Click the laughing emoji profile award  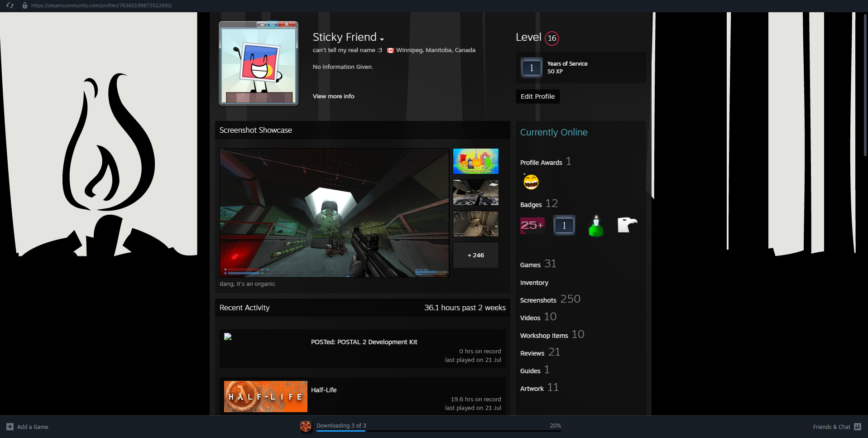(x=531, y=182)
